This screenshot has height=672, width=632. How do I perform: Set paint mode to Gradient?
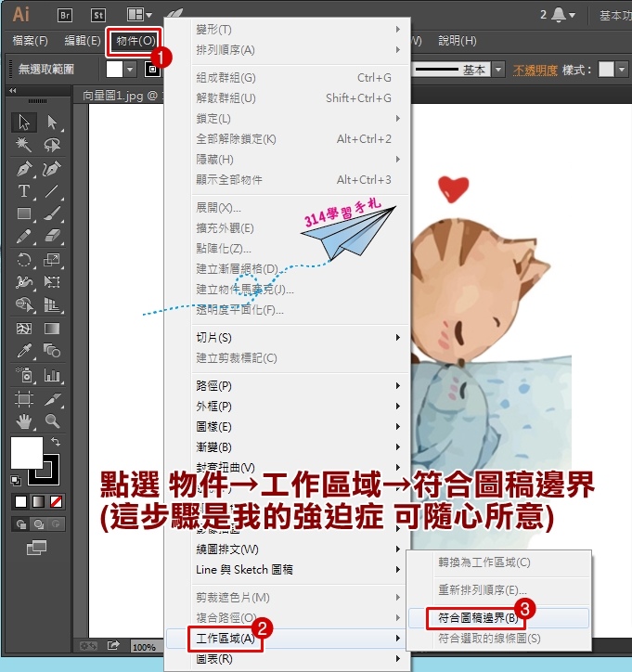39,501
